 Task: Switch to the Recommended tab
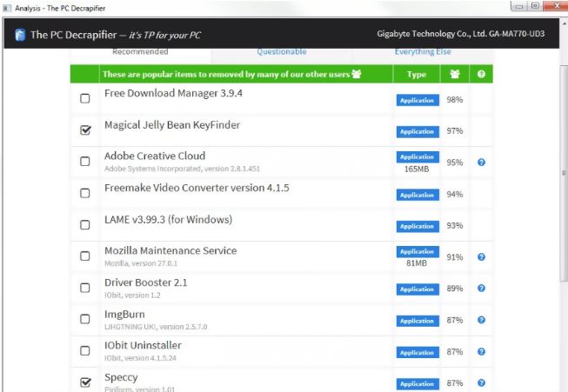(x=140, y=52)
